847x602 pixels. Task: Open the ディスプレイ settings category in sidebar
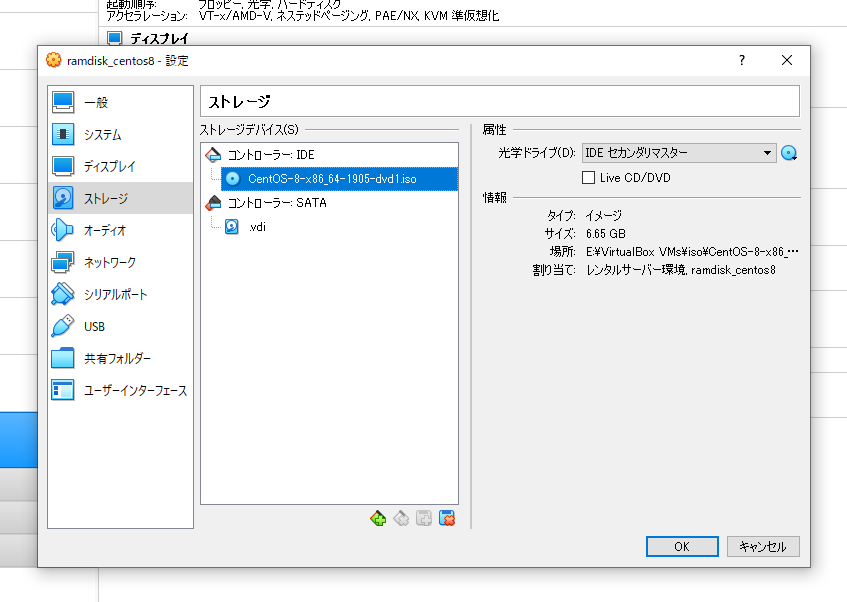pyautogui.click(x=120, y=166)
